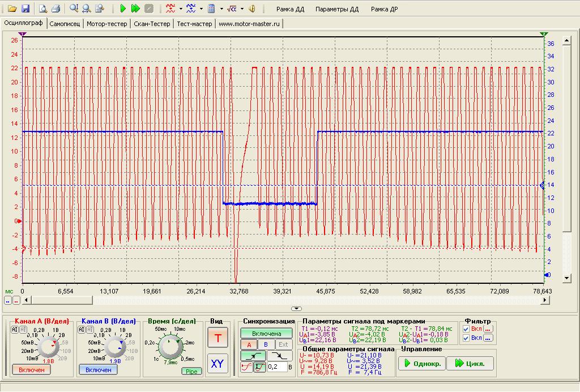Click the speaker sound icon in the toolbar
This screenshot has height=392, width=580.
(x=252, y=8)
